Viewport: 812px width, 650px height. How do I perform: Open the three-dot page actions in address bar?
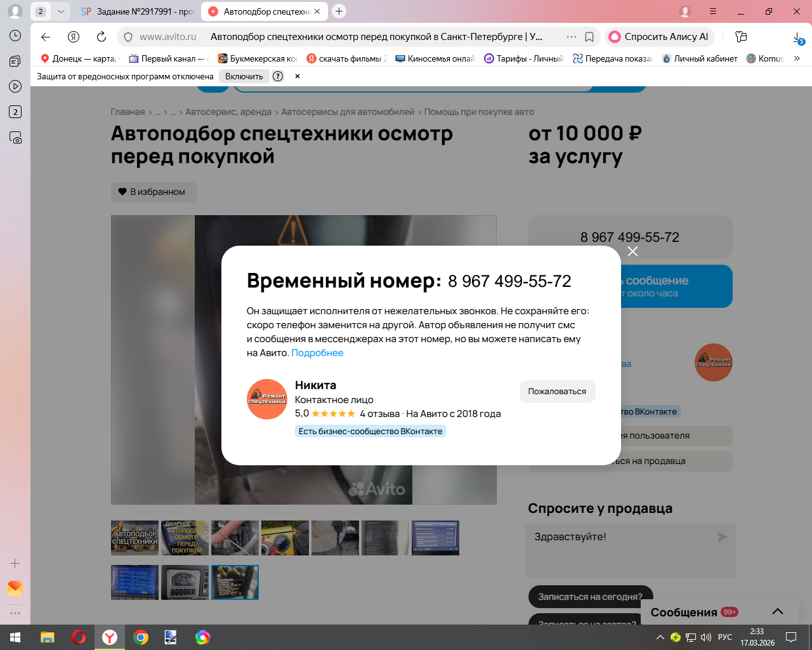point(572,37)
